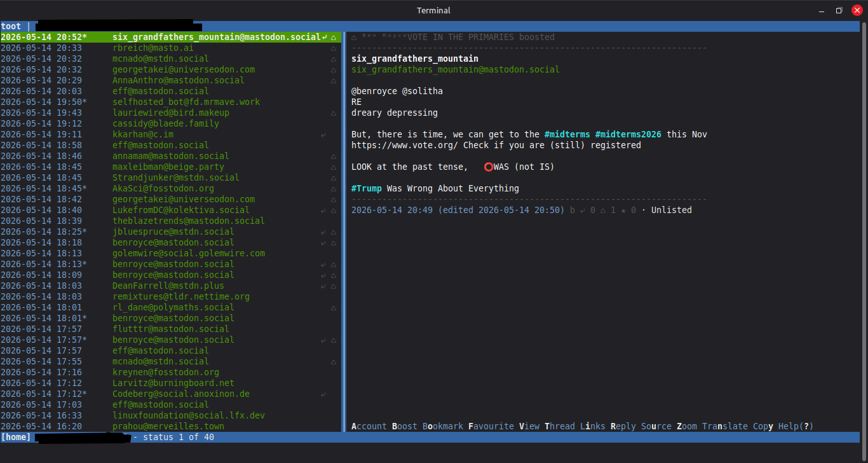Click the boost icon on rbreich@masto.ai row

click(x=334, y=48)
